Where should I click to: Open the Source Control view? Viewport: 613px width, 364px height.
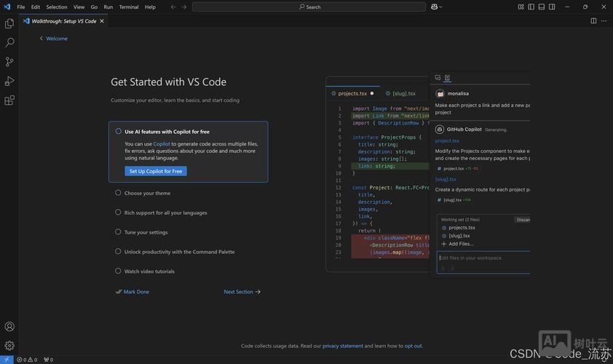tap(9, 62)
